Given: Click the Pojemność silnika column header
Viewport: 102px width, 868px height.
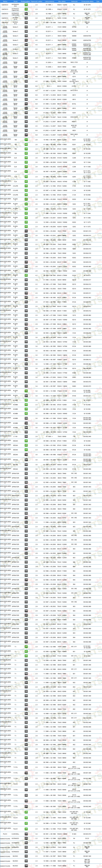Looking at the screenshot, I should [37, 1].
